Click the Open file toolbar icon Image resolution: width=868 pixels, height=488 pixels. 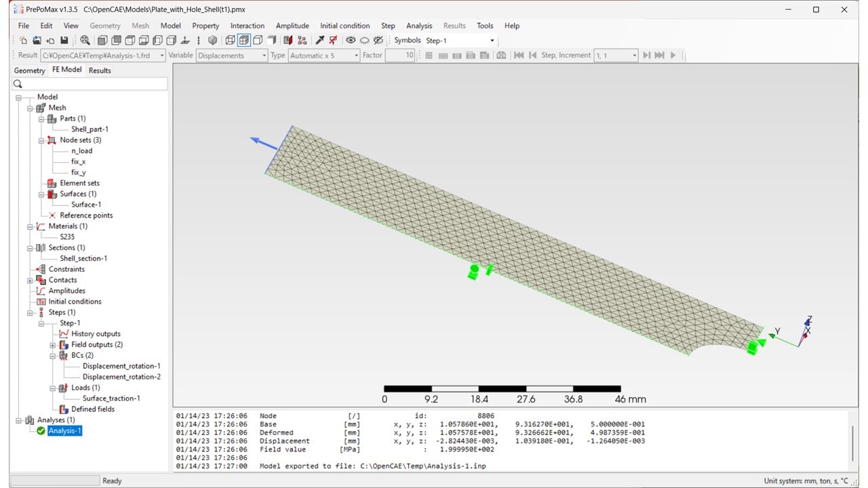click(x=37, y=40)
